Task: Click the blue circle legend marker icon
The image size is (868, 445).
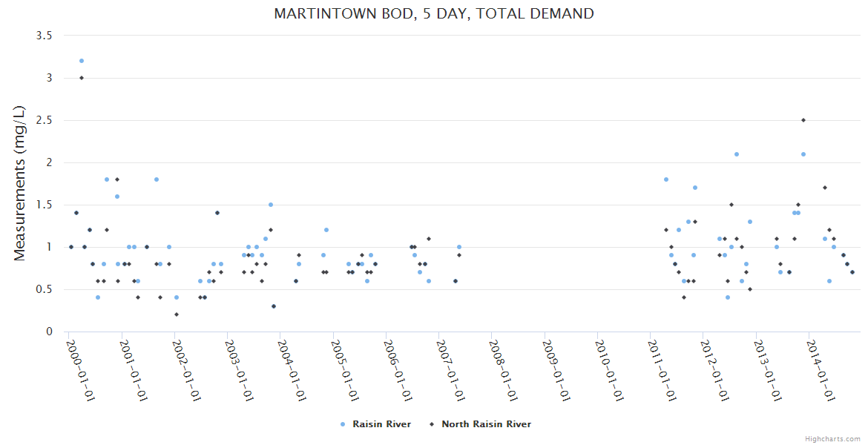Action: pyautogui.click(x=342, y=424)
